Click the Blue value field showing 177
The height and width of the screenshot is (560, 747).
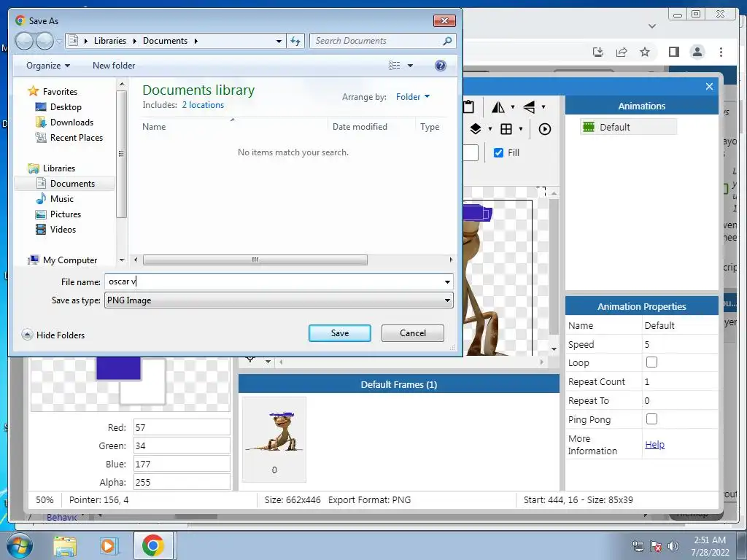[x=182, y=464]
